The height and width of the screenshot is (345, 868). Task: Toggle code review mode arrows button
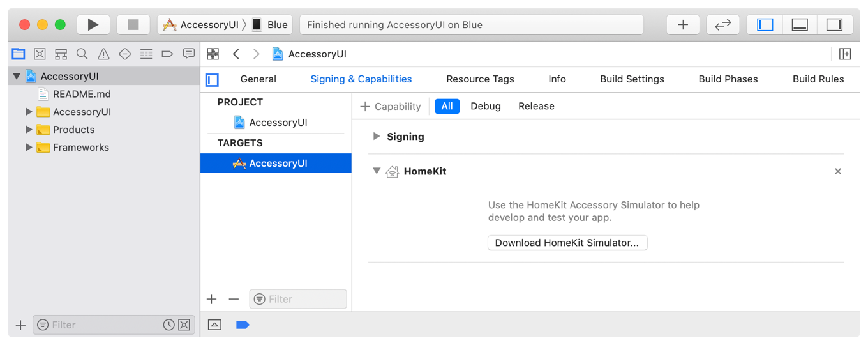[x=722, y=25]
